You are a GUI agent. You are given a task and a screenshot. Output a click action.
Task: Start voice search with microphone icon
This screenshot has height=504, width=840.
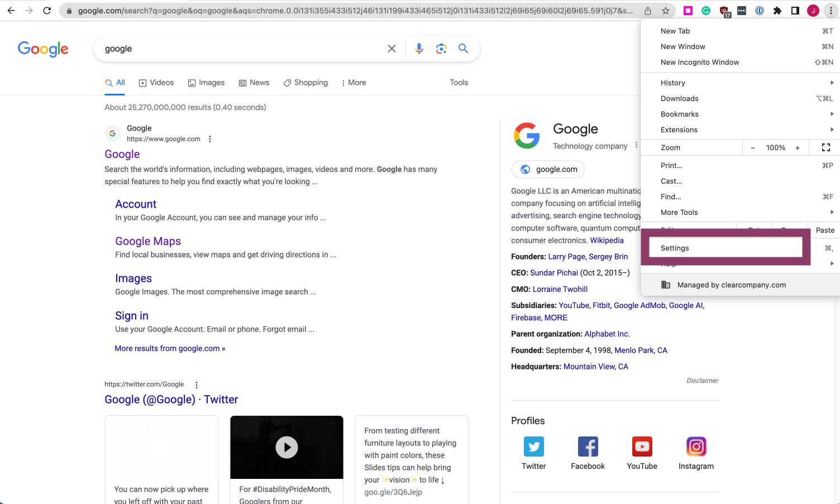[x=419, y=49]
